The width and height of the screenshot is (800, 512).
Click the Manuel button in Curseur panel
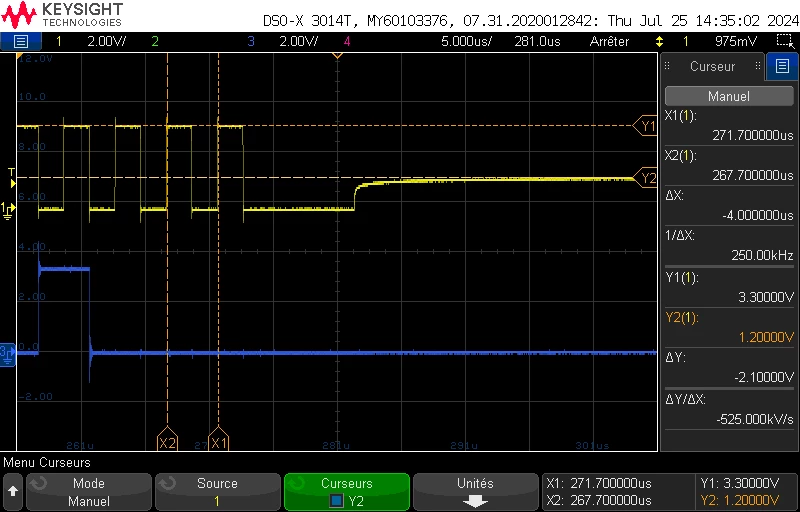point(729,96)
